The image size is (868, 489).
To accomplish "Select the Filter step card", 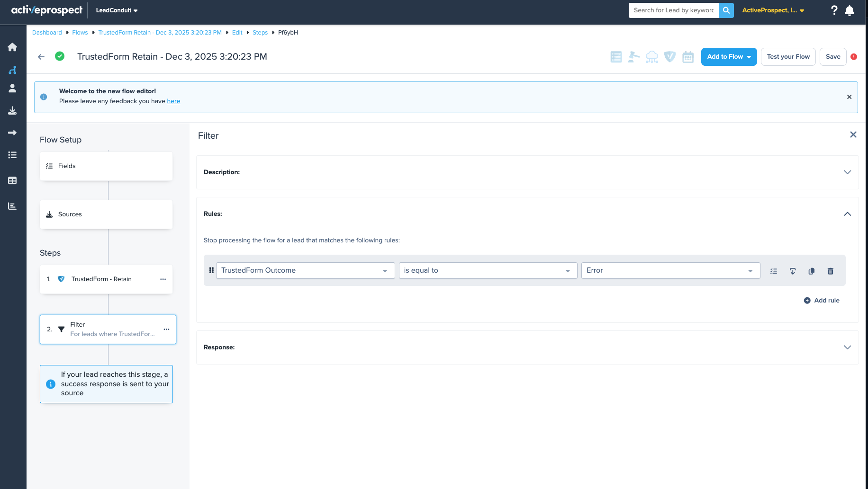I will point(108,329).
